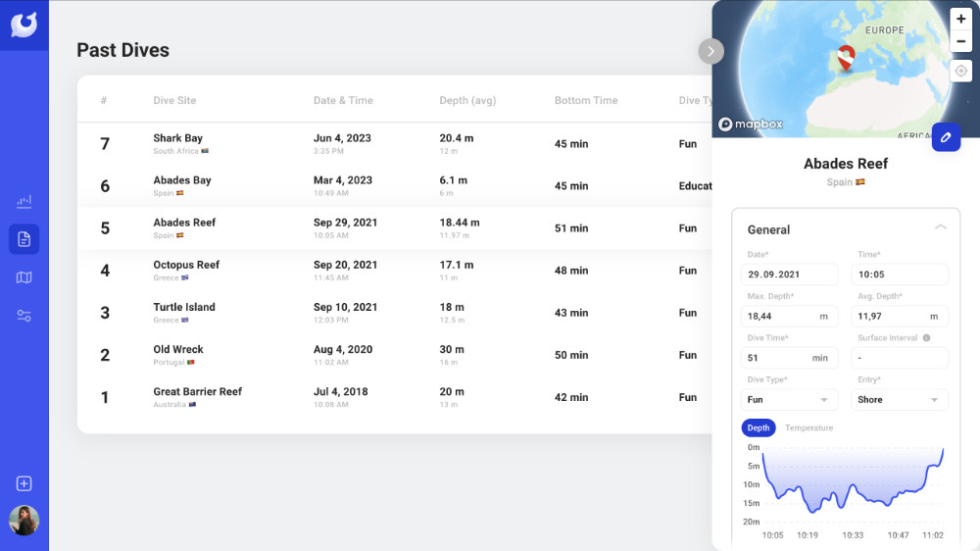
Task: Open the map view sidebar icon
Action: coord(24,277)
